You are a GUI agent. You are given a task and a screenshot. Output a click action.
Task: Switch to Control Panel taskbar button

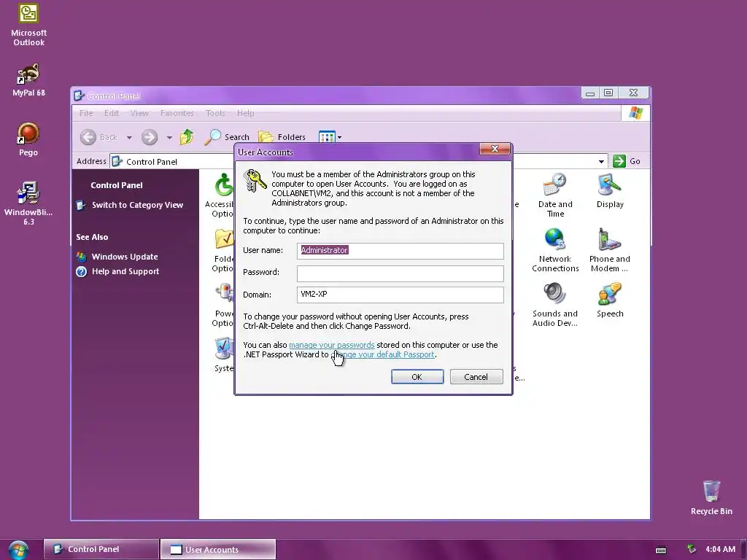point(101,549)
